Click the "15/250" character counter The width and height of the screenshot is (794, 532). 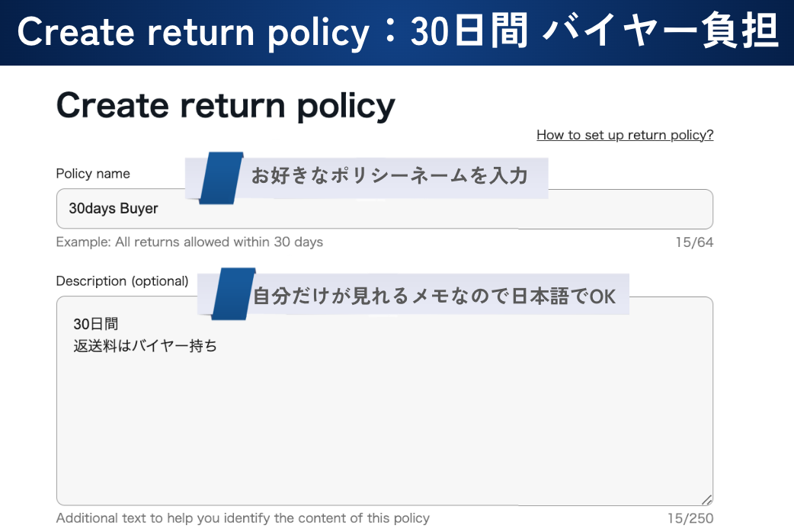(690, 518)
